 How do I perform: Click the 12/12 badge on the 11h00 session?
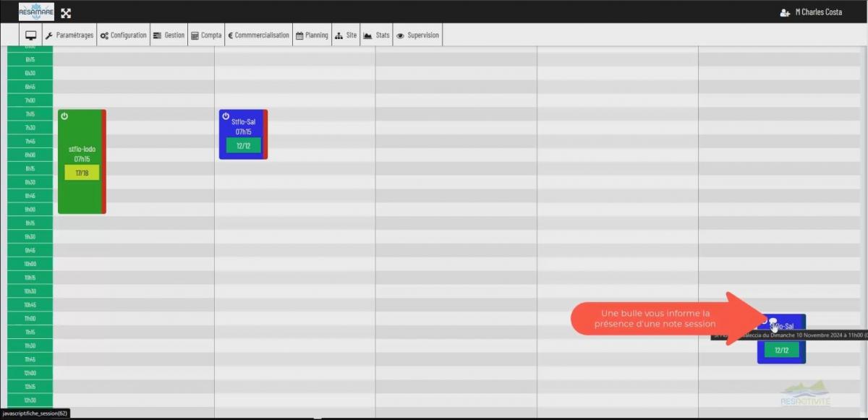pos(781,350)
